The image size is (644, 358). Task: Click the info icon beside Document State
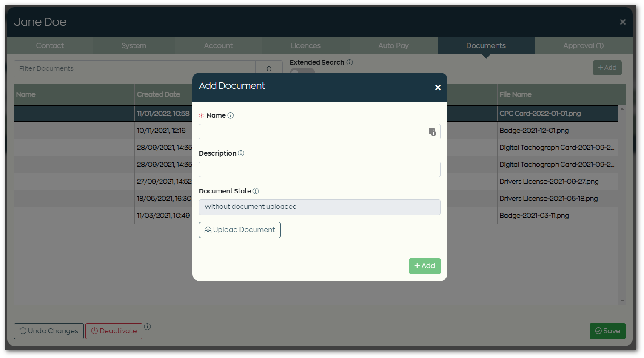256,191
